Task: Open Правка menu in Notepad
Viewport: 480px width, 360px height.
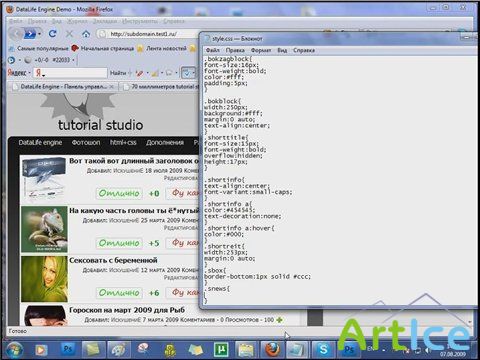Action: (235, 50)
